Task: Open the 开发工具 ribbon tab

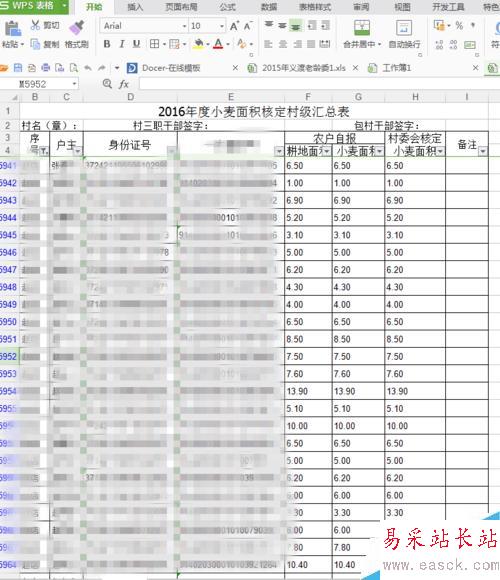Action: click(x=448, y=7)
